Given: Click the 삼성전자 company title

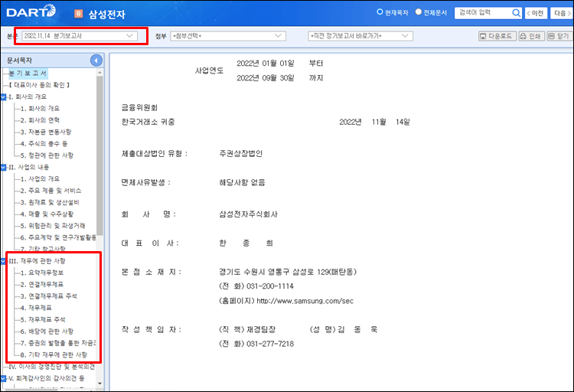Looking at the screenshot, I should coord(107,15).
